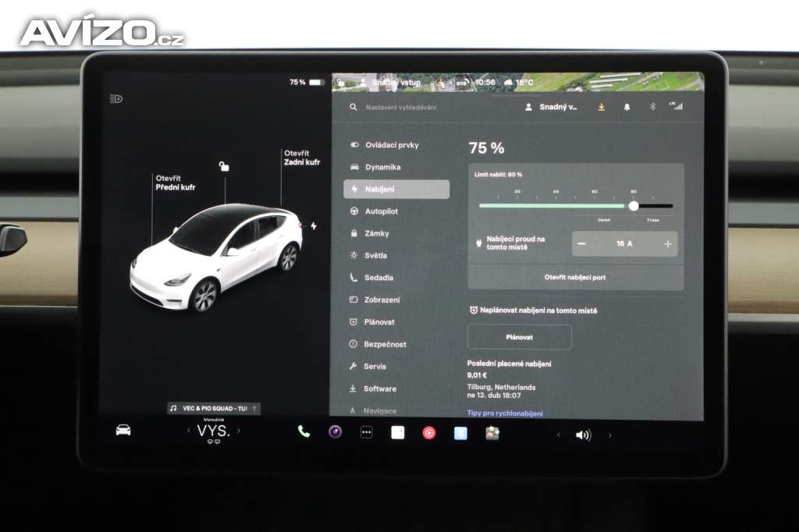Tap the headlight indicator icon
799x532 pixels.
[x=116, y=99]
